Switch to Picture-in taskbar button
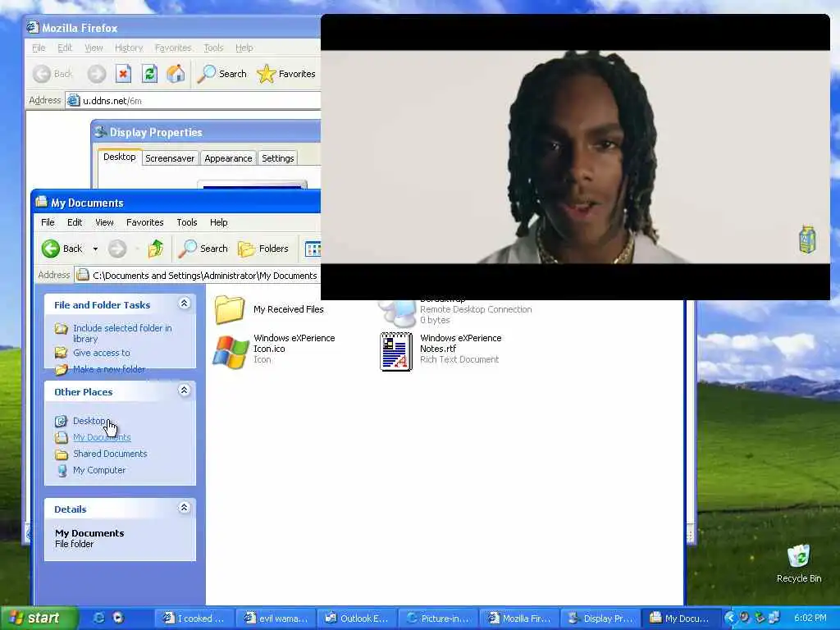Screen dimensions: 840x630 (439, 619)
